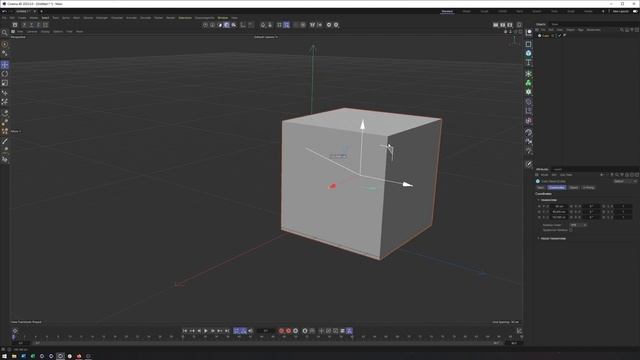Step back to the previous frame
Screen dimensions: 640x360
point(199,331)
